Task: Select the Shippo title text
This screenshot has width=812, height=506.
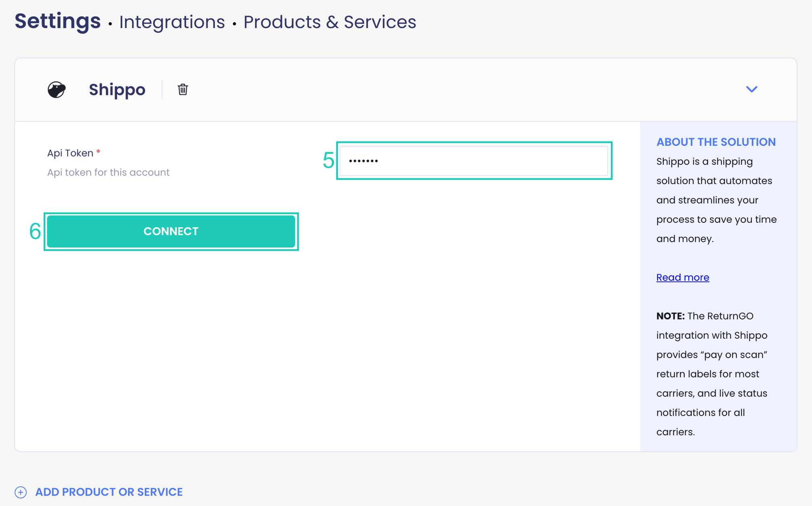Action: [x=117, y=90]
